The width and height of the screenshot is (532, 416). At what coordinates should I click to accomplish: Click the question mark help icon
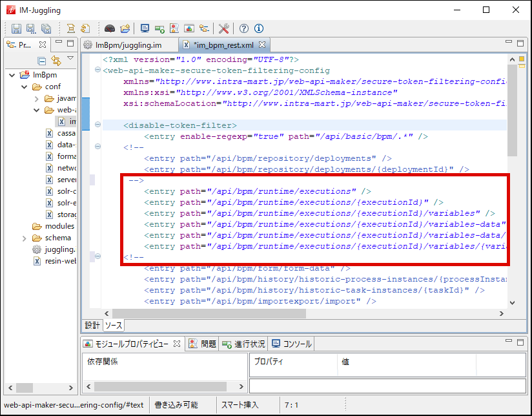(244, 28)
